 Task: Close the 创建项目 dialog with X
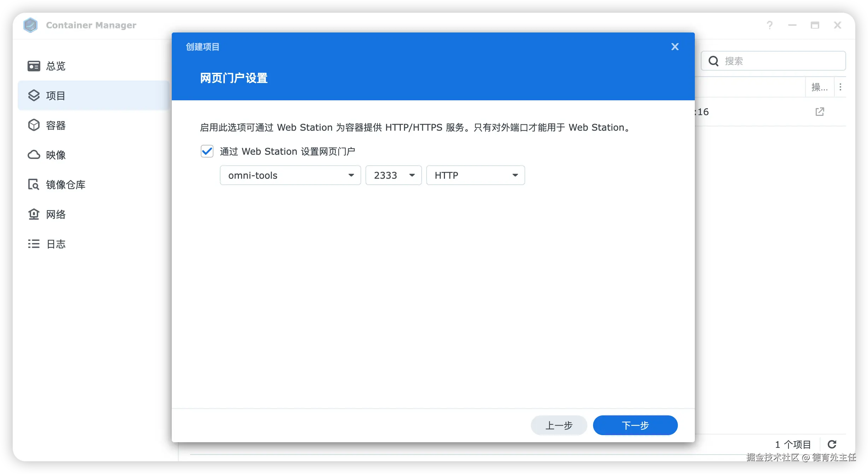click(x=675, y=47)
